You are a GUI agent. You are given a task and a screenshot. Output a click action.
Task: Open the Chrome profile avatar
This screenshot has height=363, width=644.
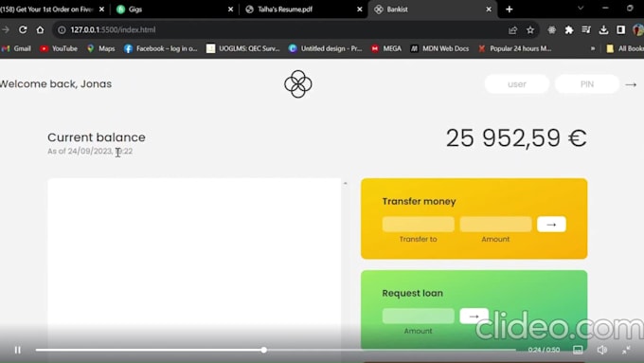(637, 29)
